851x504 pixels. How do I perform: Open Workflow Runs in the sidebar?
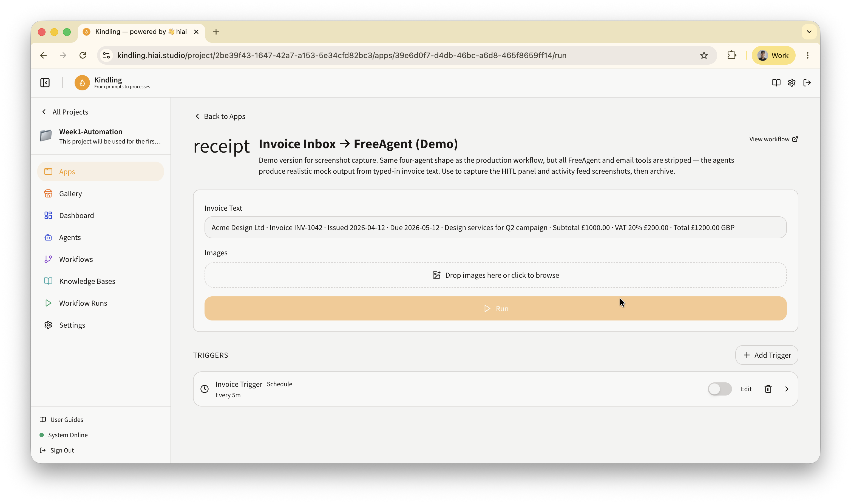101,303
